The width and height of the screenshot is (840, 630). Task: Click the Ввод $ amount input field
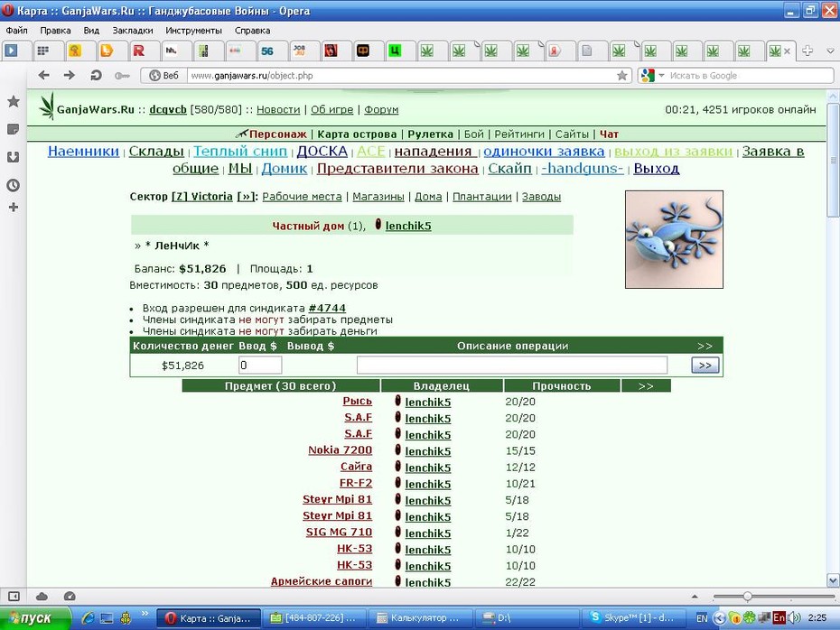[260, 365]
